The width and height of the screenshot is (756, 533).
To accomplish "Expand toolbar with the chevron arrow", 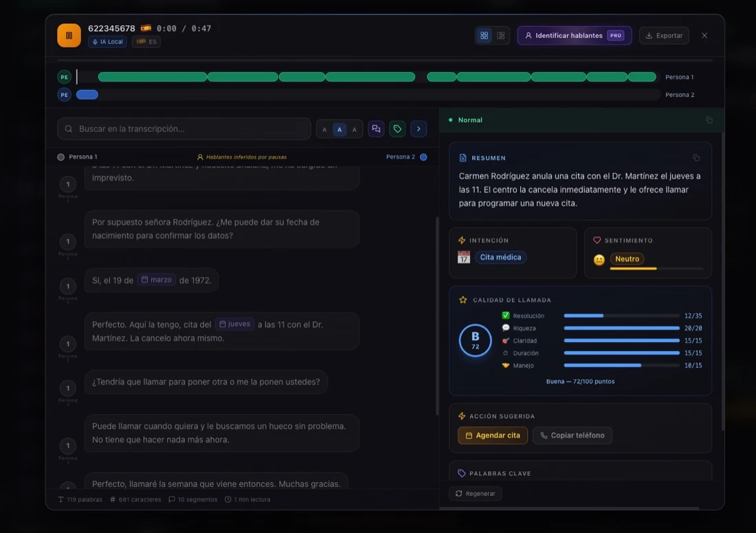I will coord(419,129).
